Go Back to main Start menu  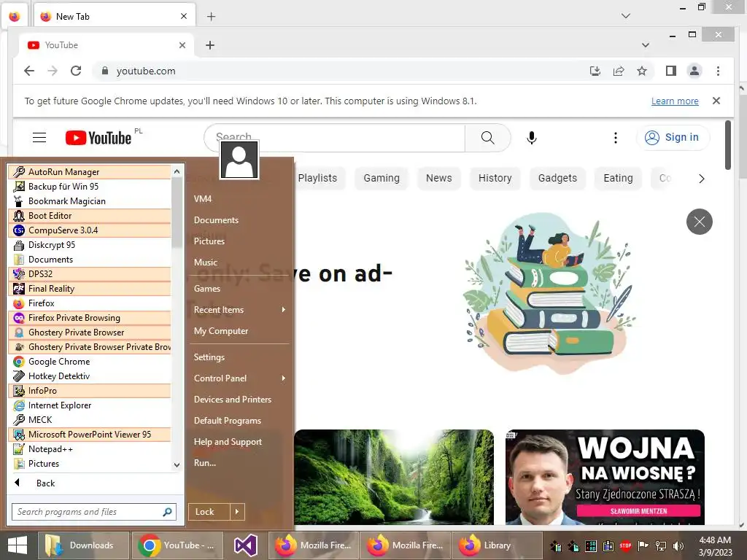coord(46,483)
